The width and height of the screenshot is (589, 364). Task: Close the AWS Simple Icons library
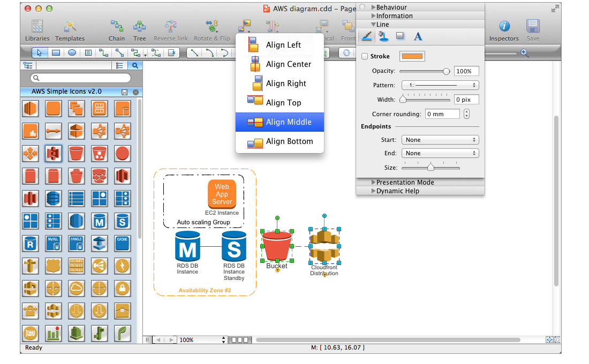(135, 92)
